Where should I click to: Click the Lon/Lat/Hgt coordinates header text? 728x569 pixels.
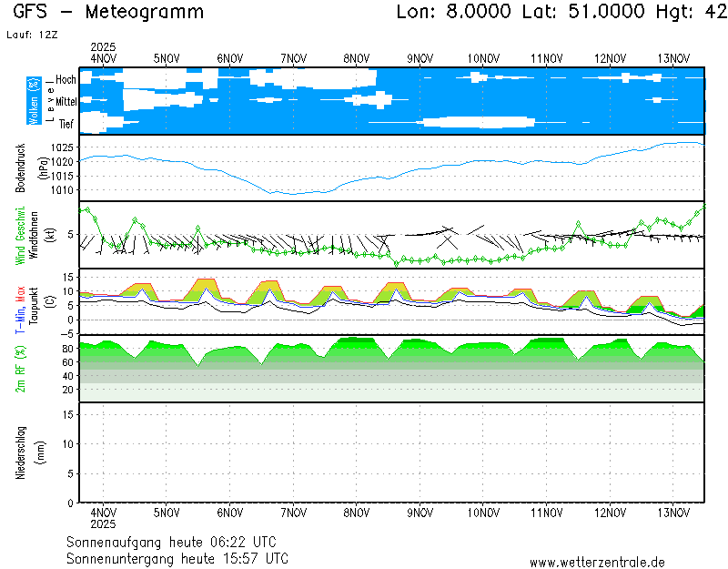[561, 13]
